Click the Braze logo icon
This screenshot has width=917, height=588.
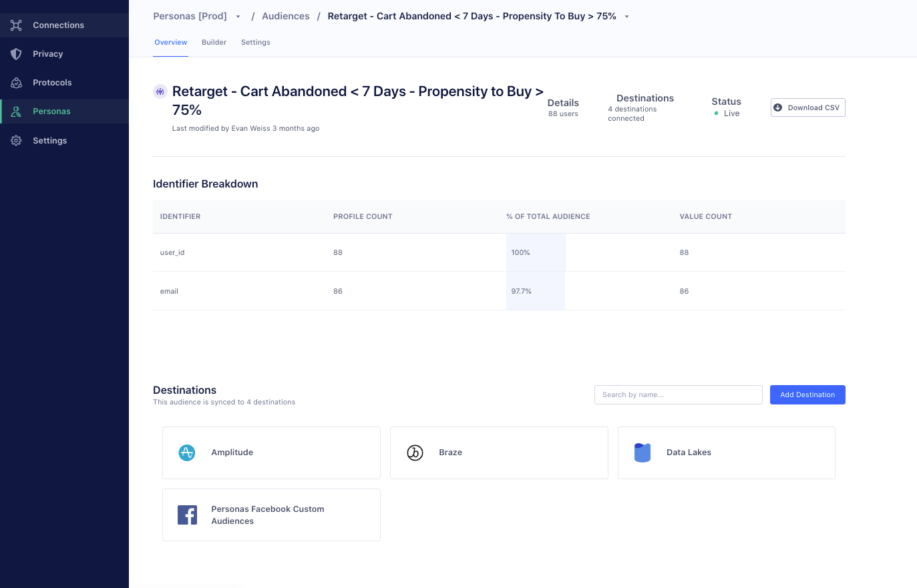(x=415, y=453)
